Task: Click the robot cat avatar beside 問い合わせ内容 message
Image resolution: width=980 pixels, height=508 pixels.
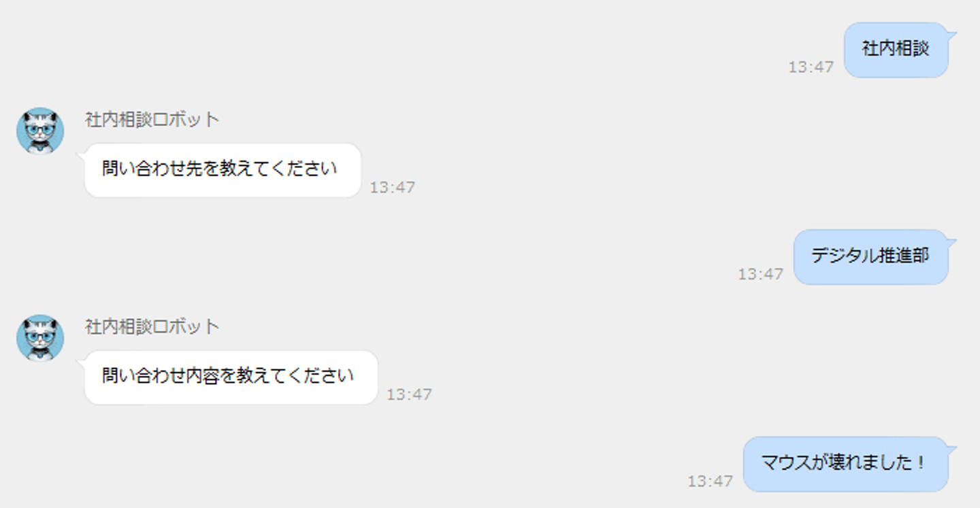Action: [x=40, y=338]
